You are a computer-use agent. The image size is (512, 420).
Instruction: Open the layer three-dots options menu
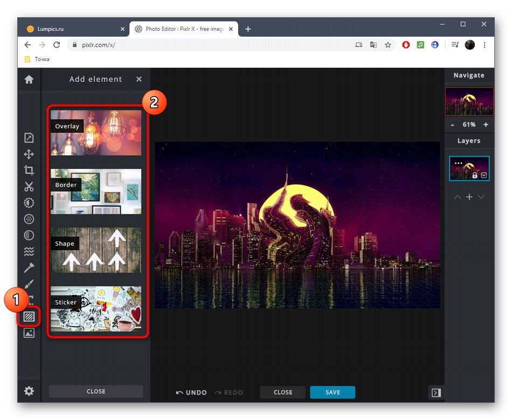click(x=459, y=163)
